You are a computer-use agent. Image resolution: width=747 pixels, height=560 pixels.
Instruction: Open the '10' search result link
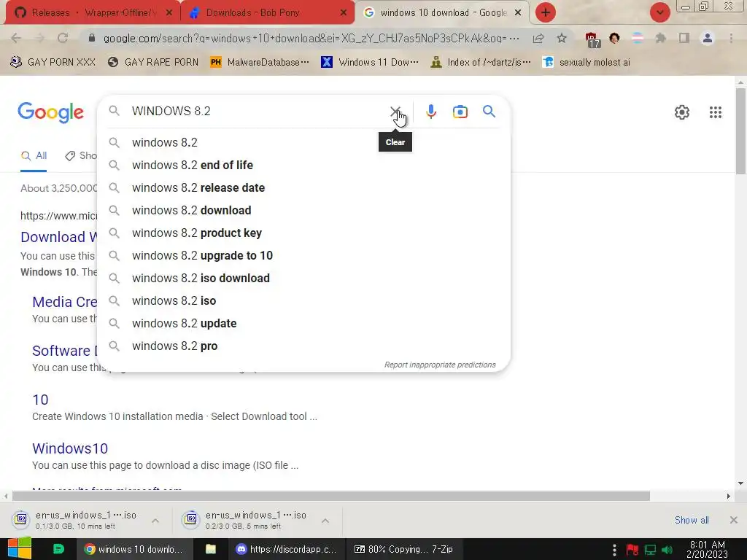[41, 400]
